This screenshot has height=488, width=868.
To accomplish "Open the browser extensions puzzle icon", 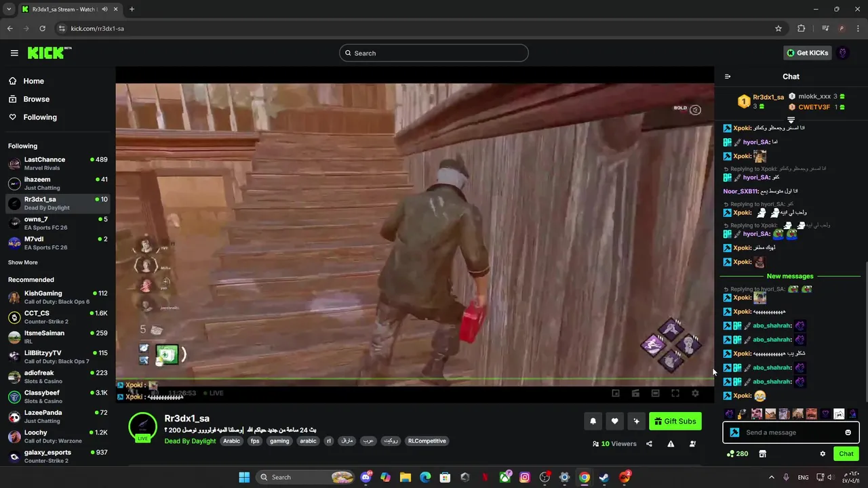I will (802, 28).
